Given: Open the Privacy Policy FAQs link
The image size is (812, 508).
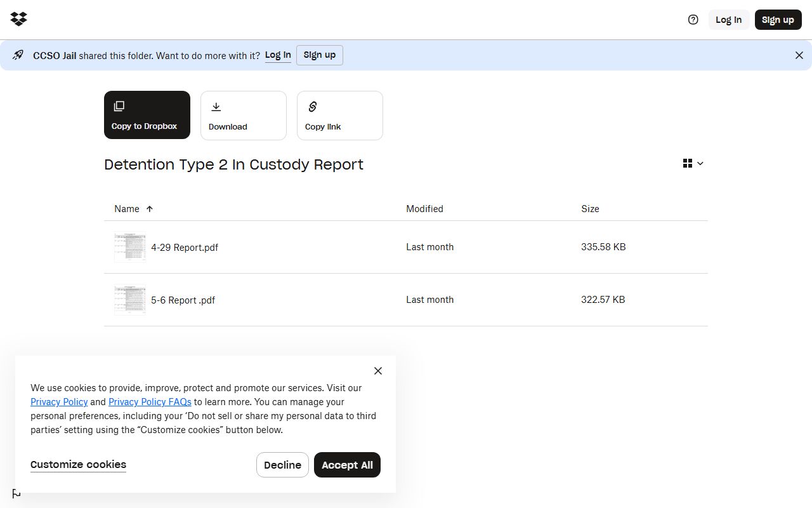Looking at the screenshot, I should (x=150, y=402).
